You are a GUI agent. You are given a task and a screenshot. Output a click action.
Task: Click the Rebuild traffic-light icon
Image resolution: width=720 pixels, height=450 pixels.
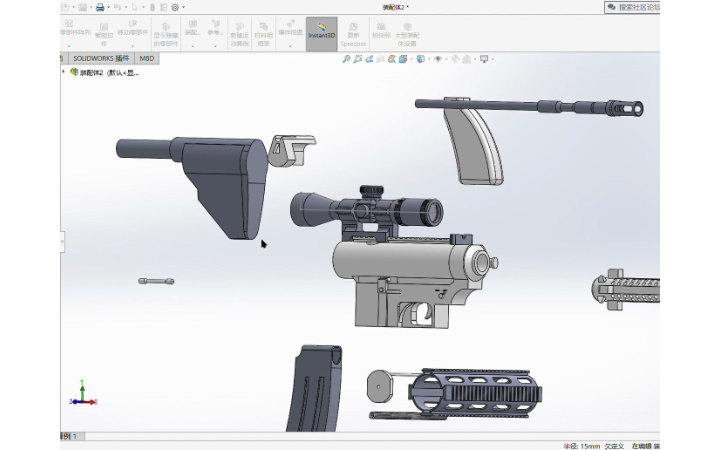(x=152, y=7)
